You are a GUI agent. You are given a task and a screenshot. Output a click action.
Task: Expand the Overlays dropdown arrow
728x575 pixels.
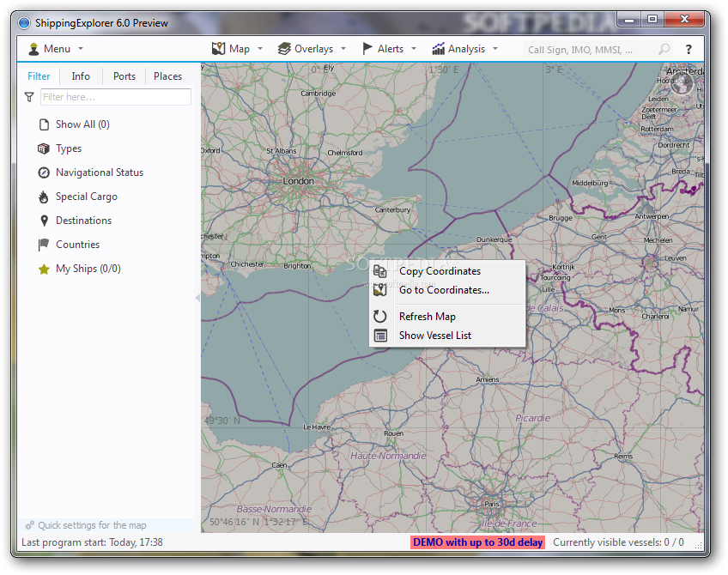[x=343, y=49]
